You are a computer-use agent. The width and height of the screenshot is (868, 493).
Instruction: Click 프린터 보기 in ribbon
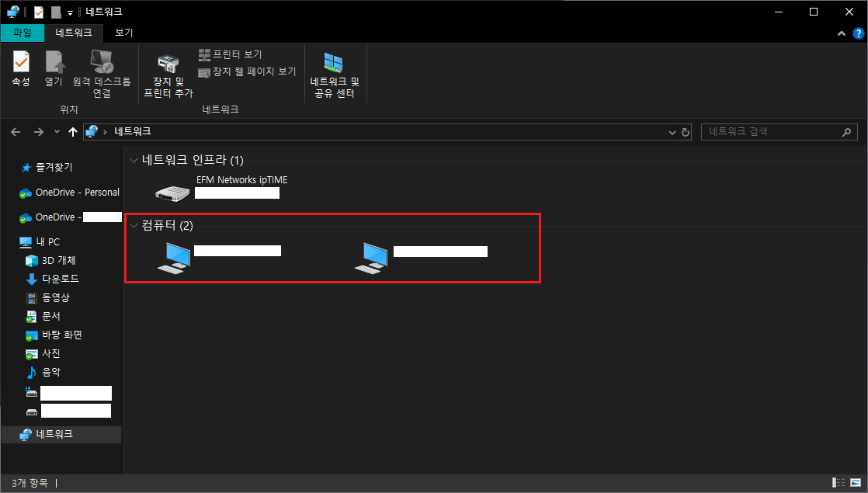[231, 54]
